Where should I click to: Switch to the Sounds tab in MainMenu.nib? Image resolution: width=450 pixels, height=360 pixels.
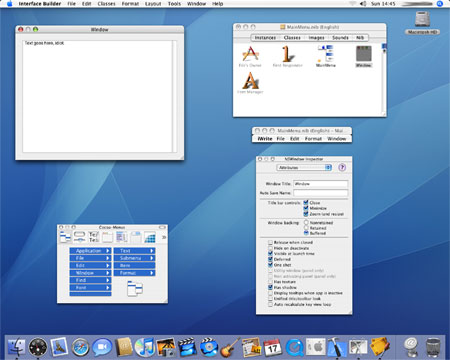tap(340, 38)
